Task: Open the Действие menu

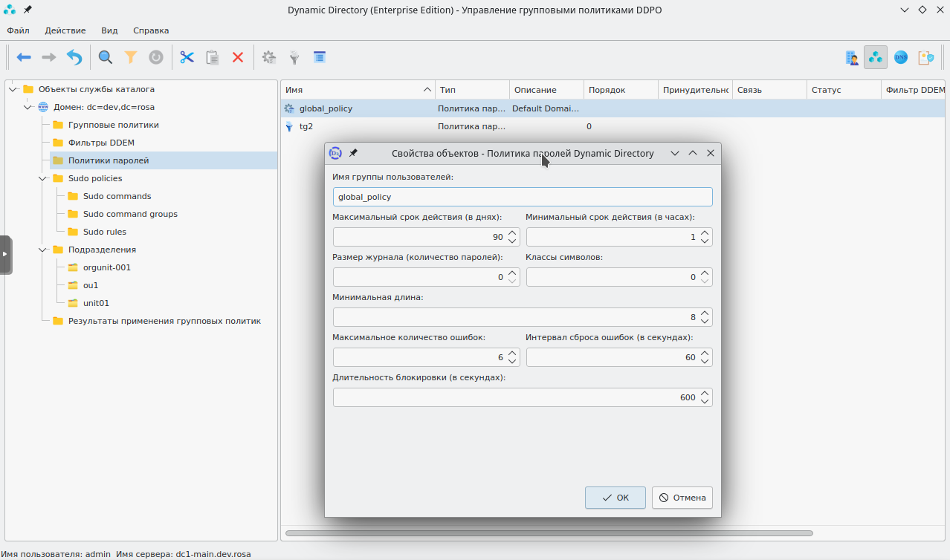Action: pyautogui.click(x=65, y=30)
